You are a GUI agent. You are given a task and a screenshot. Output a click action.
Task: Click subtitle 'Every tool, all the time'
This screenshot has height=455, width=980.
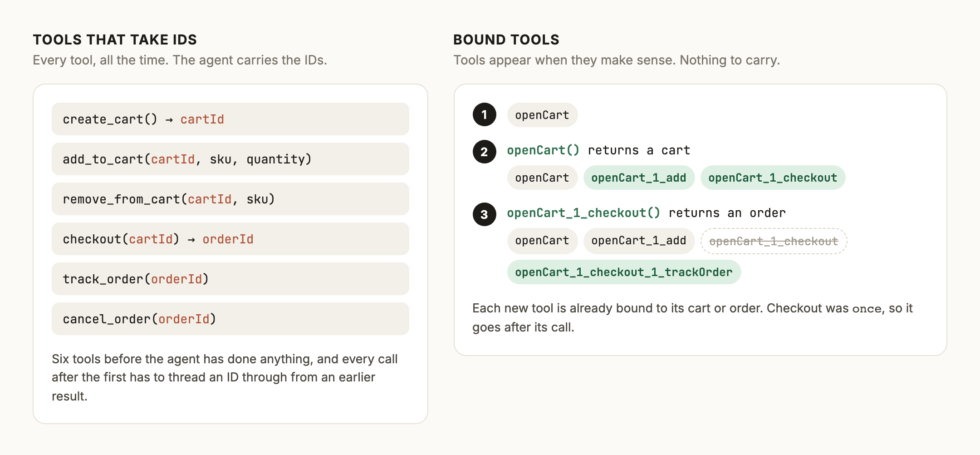click(x=180, y=60)
